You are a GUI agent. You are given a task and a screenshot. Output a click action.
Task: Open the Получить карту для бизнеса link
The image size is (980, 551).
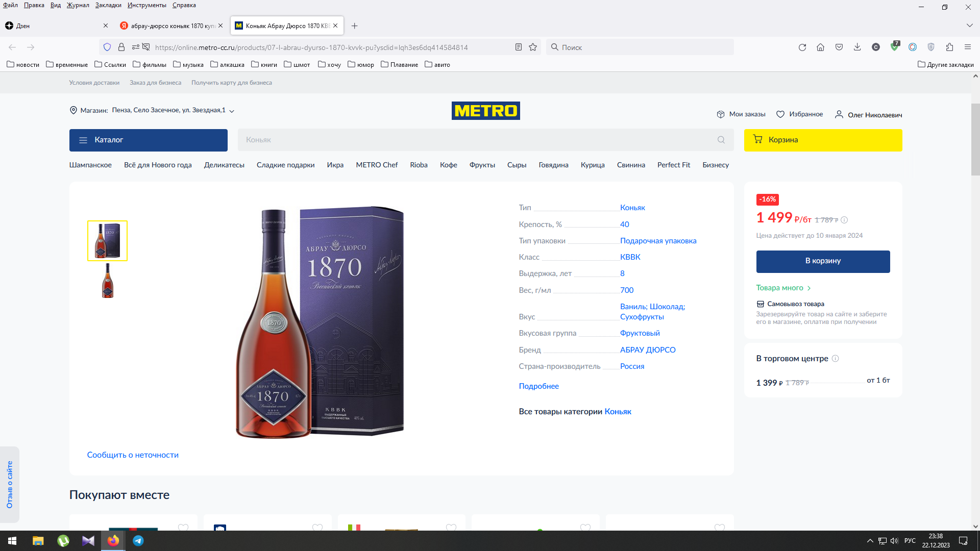(x=232, y=83)
